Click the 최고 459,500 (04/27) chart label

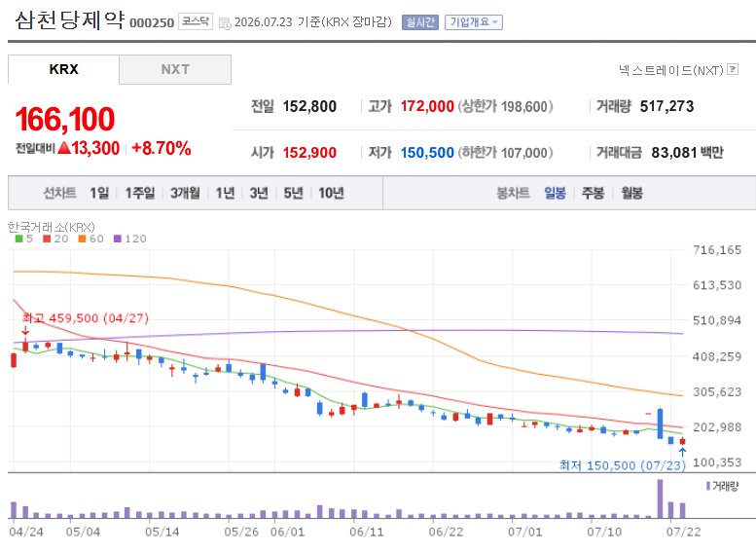tap(86, 318)
